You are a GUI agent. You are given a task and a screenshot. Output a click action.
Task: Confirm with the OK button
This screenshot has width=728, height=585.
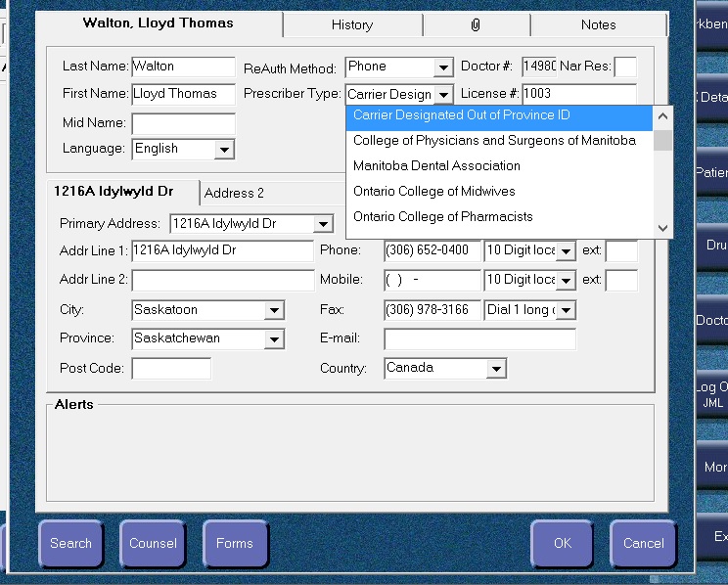tap(562, 543)
